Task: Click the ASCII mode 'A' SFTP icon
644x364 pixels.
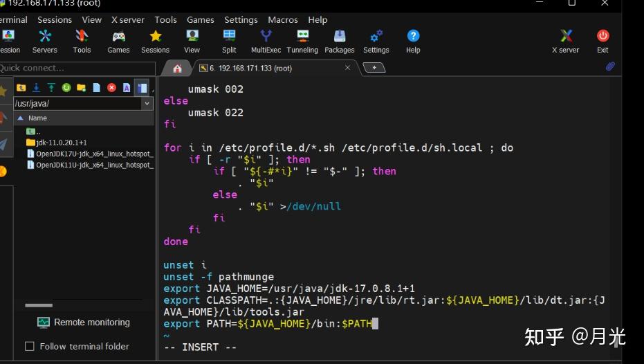Action: (x=127, y=87)
